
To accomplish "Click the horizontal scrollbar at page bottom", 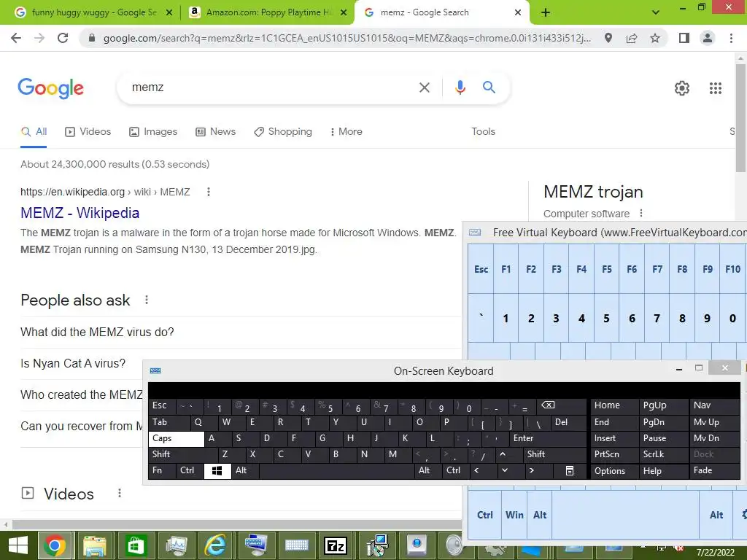I will (236, 524).
